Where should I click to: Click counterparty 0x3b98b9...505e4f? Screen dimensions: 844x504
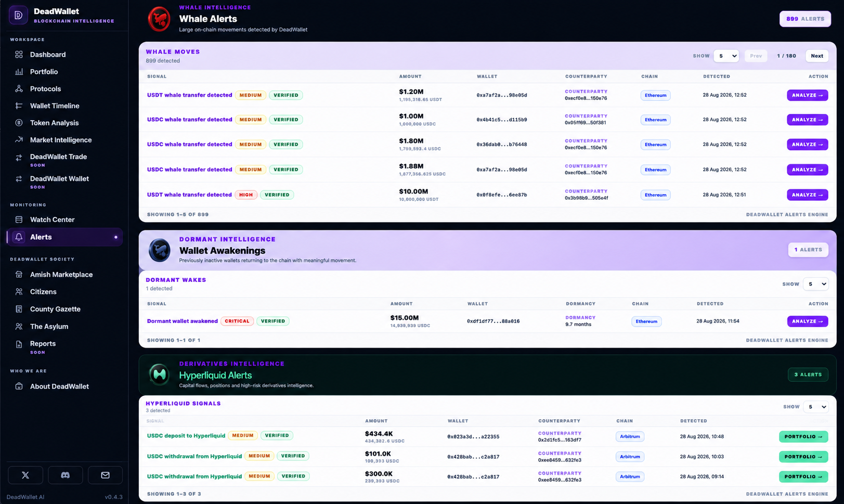coord(586,198)
